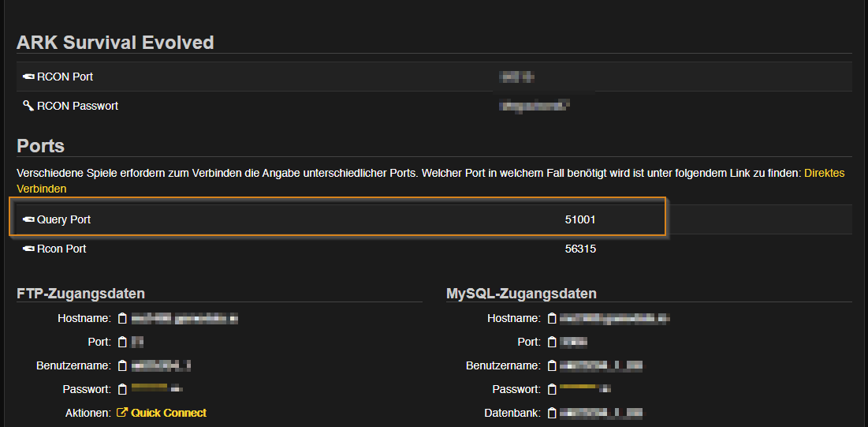Image resolution: width=868 pixels, height=427 pixels.
Task: Click the RCON Passwort label
Action: (x=77, y=106)
